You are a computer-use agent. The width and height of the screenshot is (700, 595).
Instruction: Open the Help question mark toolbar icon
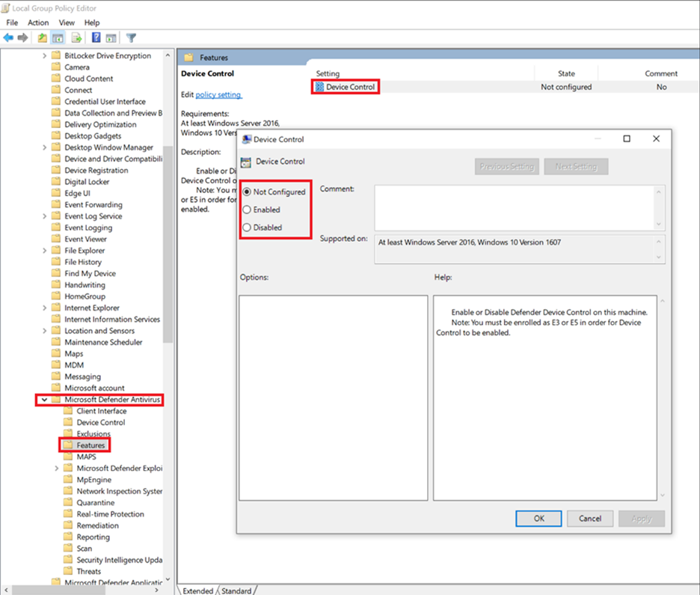coord(96,38)
